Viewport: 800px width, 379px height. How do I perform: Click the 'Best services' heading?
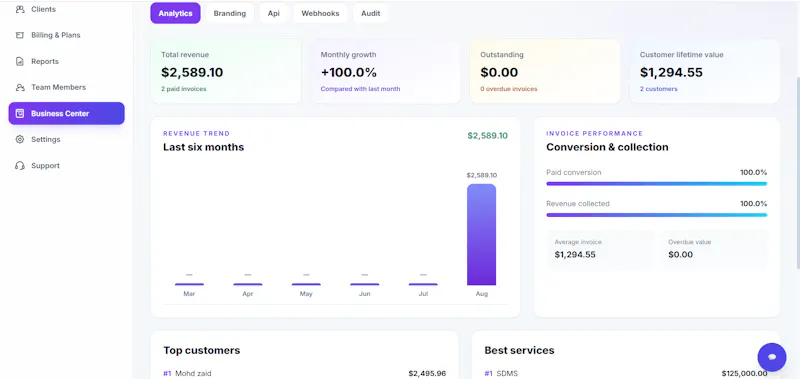(x=519, y=350)
